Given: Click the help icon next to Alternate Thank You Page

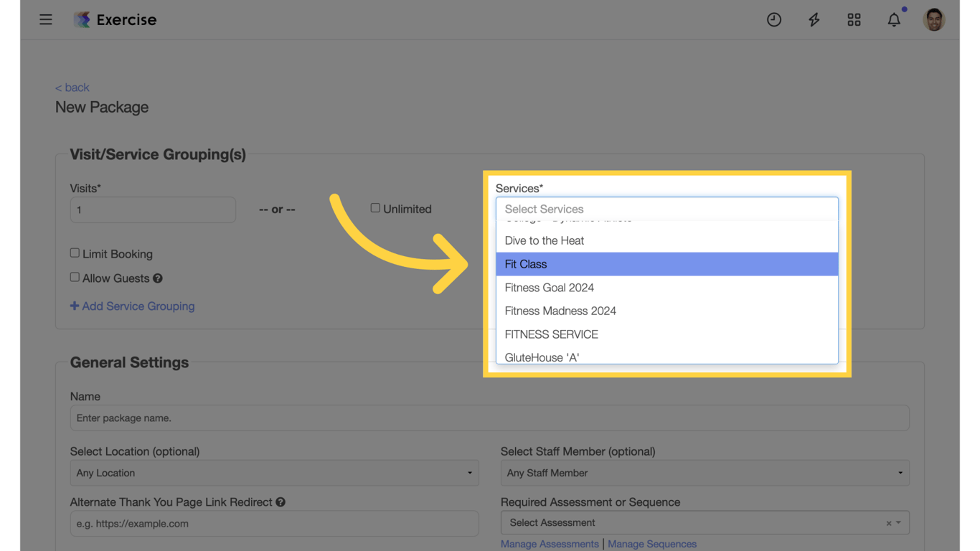Looking at the screenshot, I should tap(281, 501).
